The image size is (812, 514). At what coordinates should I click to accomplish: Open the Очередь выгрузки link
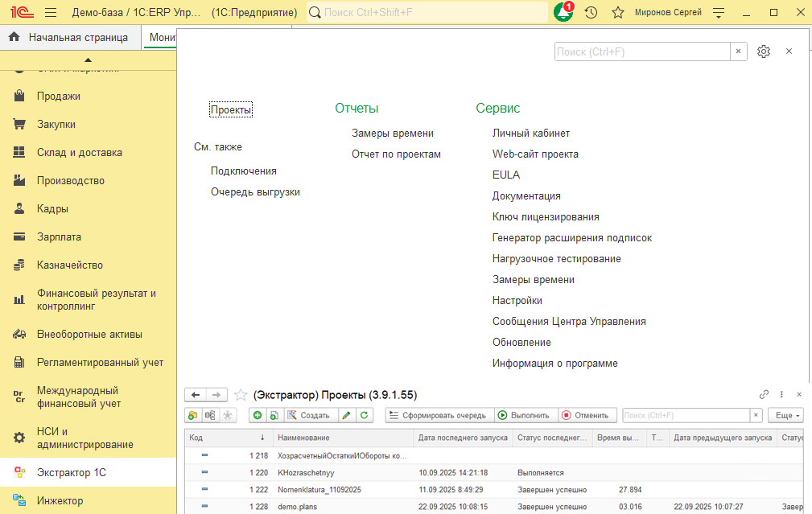click(255, 192)
